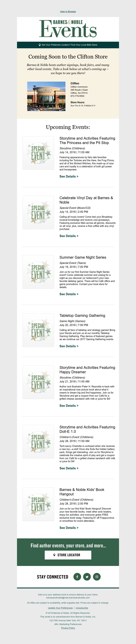The height and width of the screenshot is (644, 136).
Task: Open the Twitter social icon
Action: 87,577
